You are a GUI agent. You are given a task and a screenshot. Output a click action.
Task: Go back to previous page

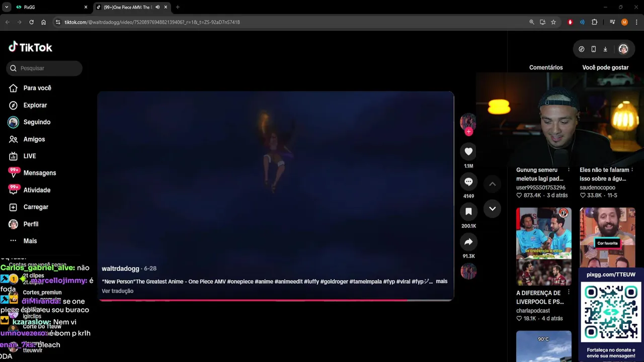(x=7, y=22)
